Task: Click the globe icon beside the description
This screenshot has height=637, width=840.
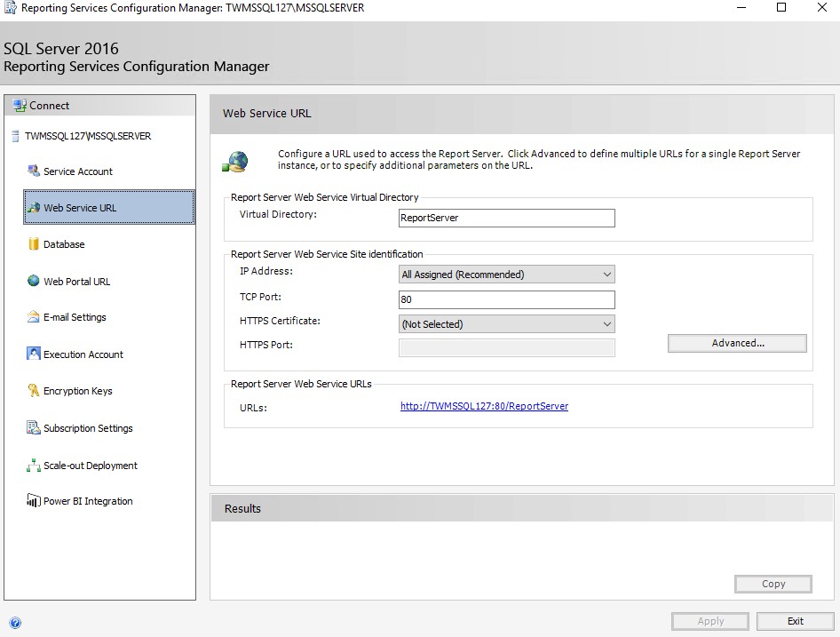Action: click(x=235, y=162)
